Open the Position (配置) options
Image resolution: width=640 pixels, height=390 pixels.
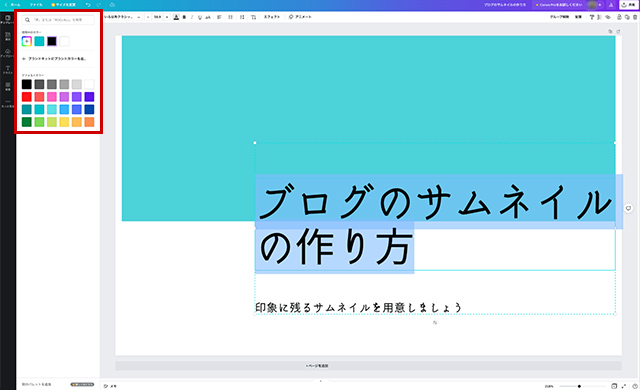[578, 17]
